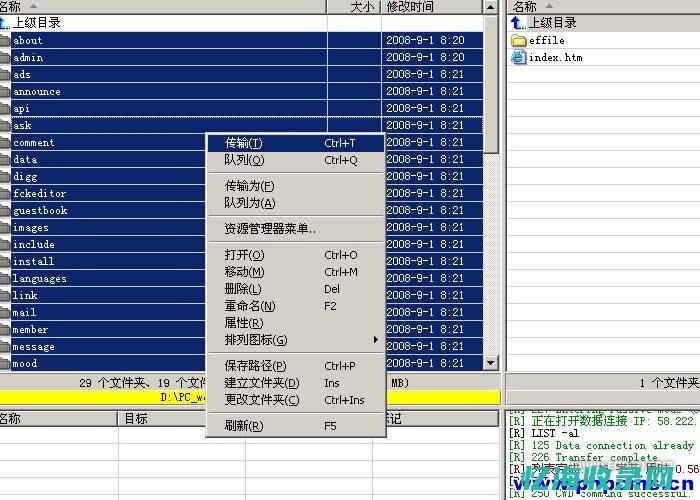Click the up-directory icon in remote pane

click(518, 23)
